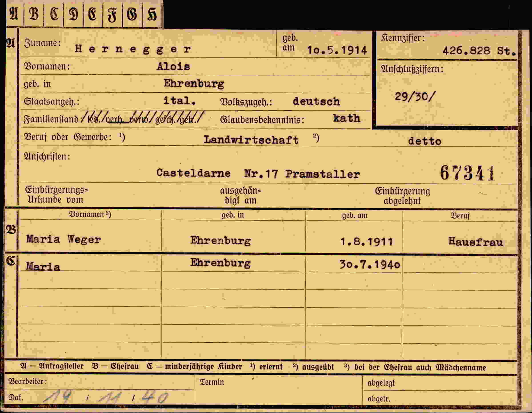Click the section C marker letter
Viewport: 532px width, 413px height.
11,261
